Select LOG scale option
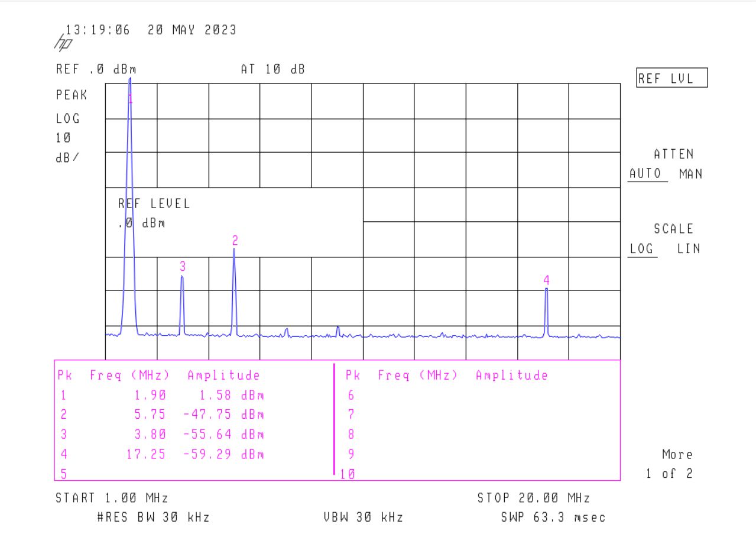This screenshot has width=756, height=556. [x=642, y=249]
